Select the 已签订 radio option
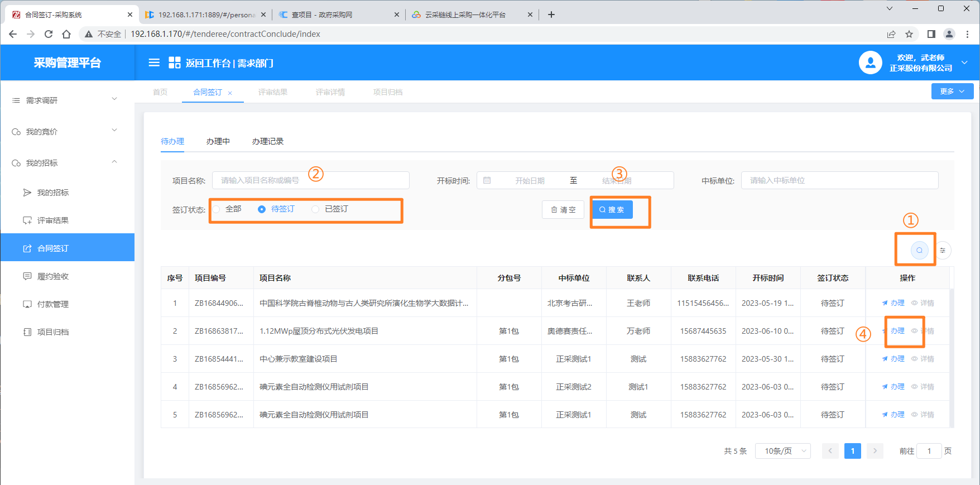Screen dimensions: 980x485 tap(316, 209)
